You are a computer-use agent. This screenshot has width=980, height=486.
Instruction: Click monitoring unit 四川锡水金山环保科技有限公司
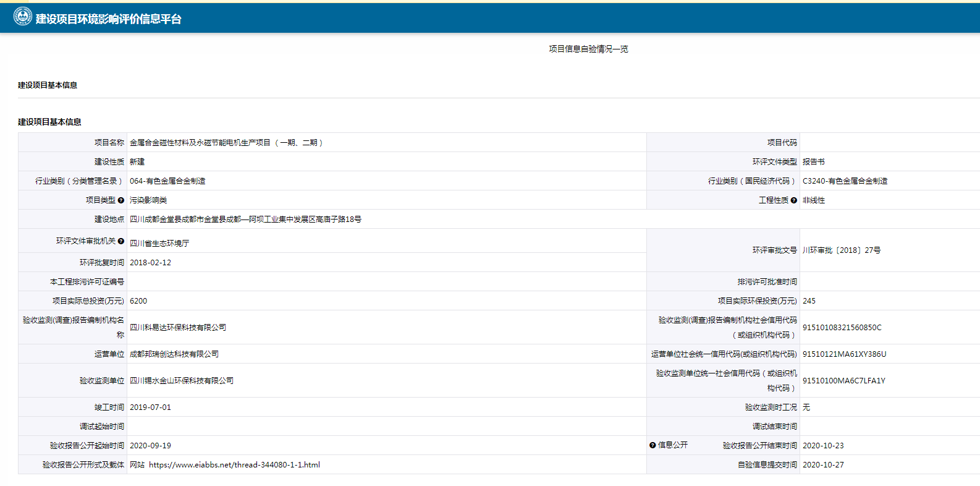(182, 381)
